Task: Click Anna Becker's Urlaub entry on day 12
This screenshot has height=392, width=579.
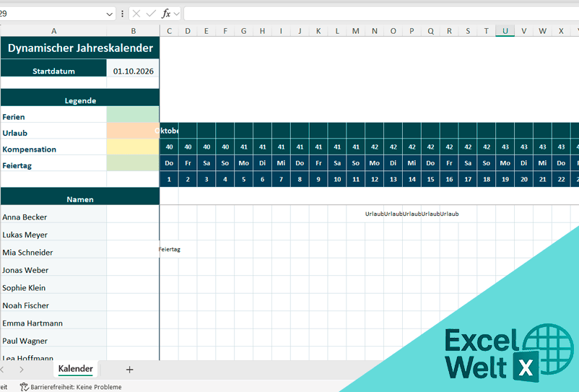Action: point(375,214)
